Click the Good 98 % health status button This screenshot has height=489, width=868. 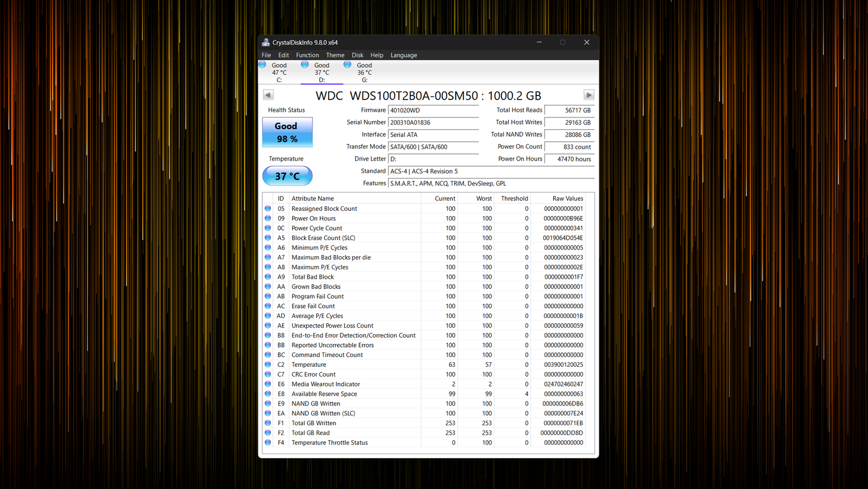click(287, 132)
